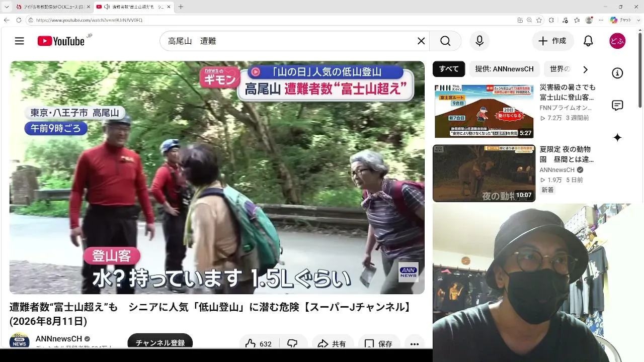Select the 提供: ANNnewsCH filter chip
This screenshot has width=644, height=362.
point(504,69)
